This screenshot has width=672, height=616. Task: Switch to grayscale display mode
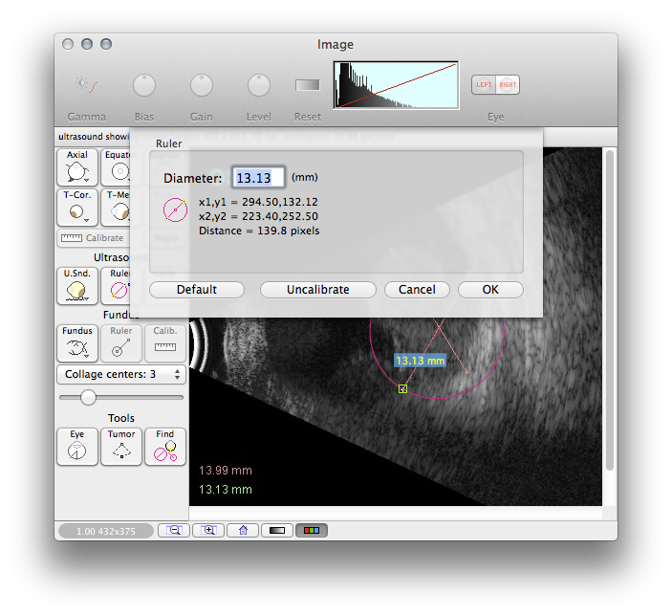coord(277,530)
